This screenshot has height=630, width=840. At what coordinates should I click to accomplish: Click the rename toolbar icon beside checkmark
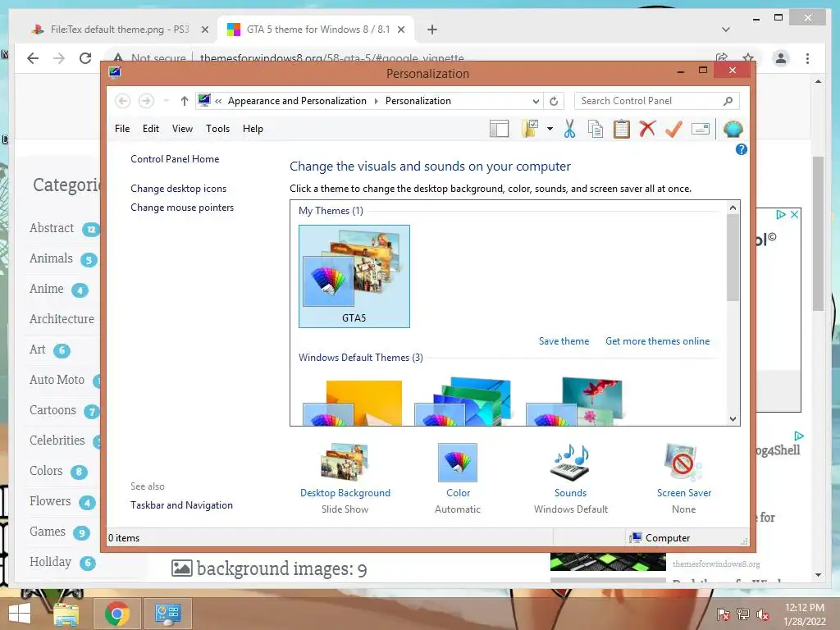[701, 129]
